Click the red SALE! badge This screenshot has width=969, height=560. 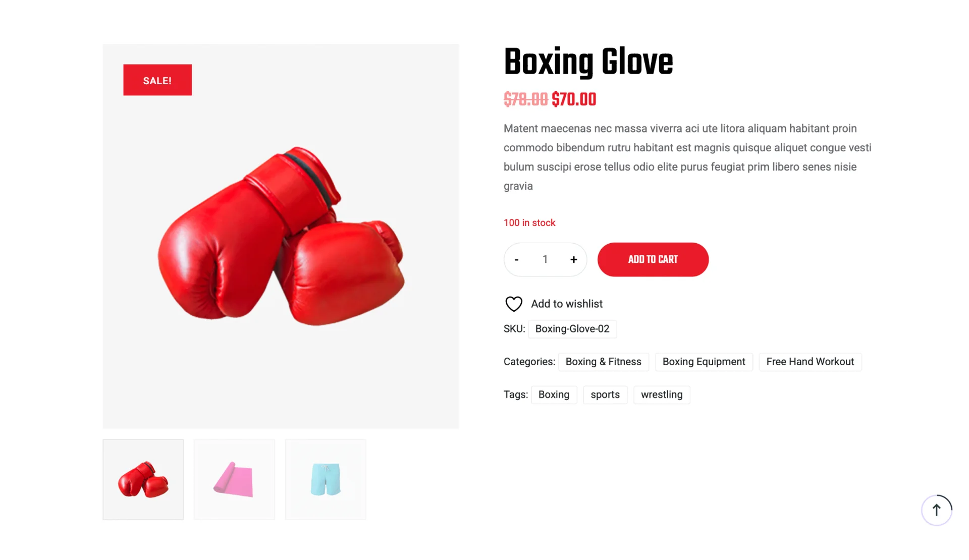(x=157, y=80)
